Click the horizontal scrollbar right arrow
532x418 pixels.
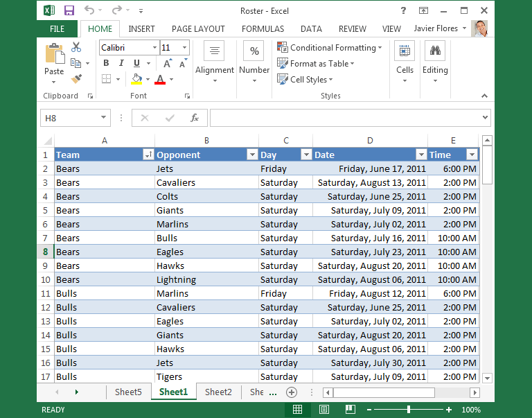pyautogui.click(x=475, y=393)
